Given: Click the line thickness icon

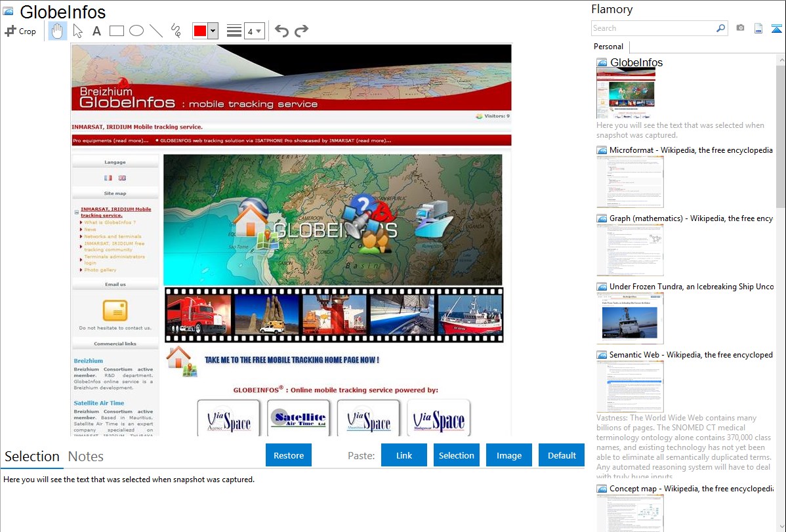Looking at the screenshot, I should [234, 31].
